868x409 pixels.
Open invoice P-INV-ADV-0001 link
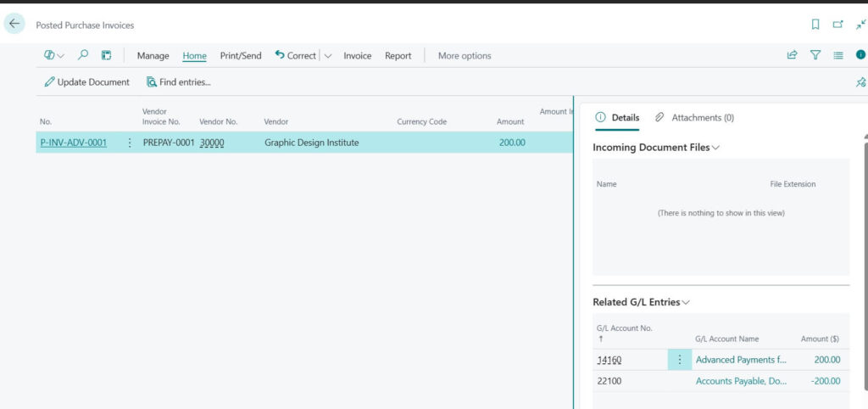pyautogui.click(x=74, y=143)
